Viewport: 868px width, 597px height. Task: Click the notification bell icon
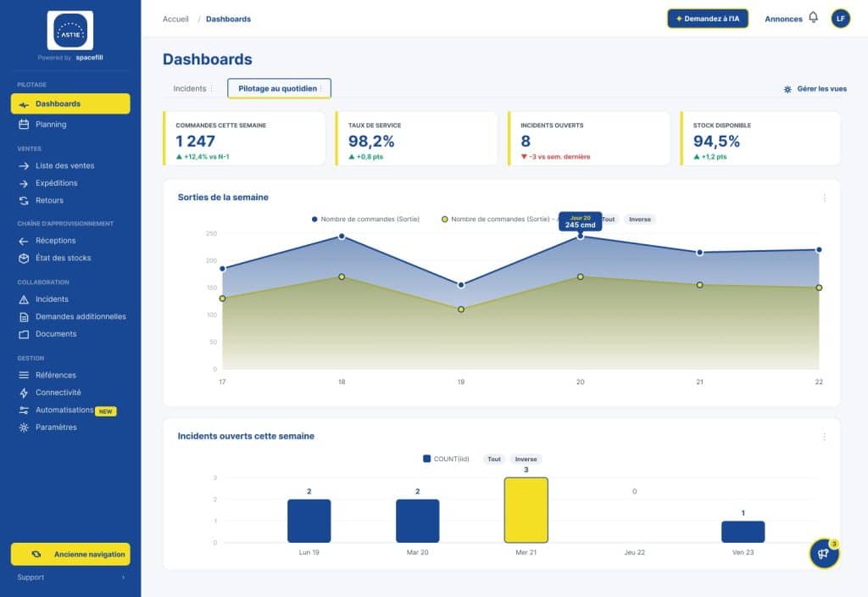[814, 18]
